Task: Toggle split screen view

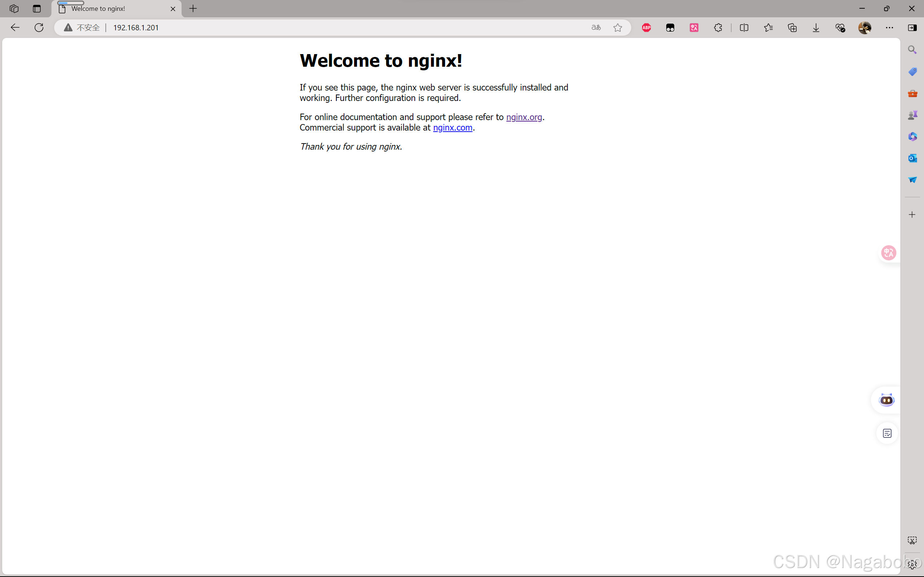Action: click(x=744, y=27)
